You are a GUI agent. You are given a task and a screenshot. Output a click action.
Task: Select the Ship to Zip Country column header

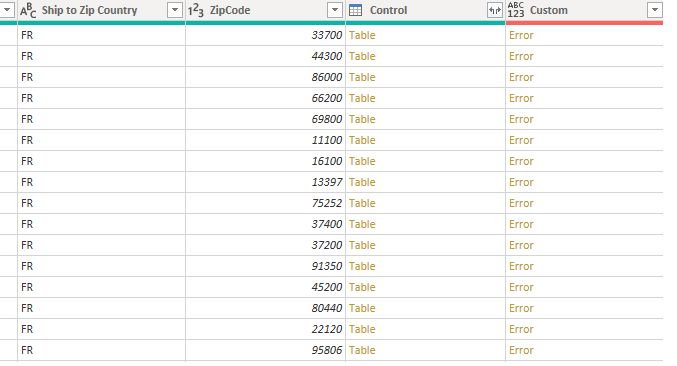[x=89, y=10]
